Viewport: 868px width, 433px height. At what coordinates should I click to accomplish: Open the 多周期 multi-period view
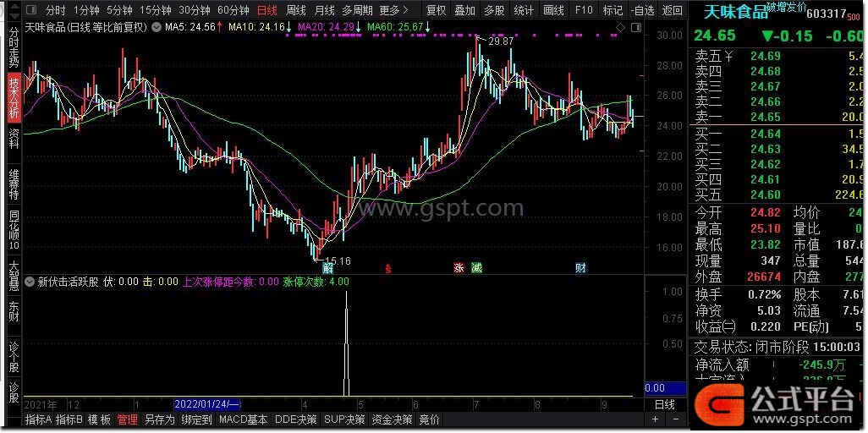[x=357, y=10]
